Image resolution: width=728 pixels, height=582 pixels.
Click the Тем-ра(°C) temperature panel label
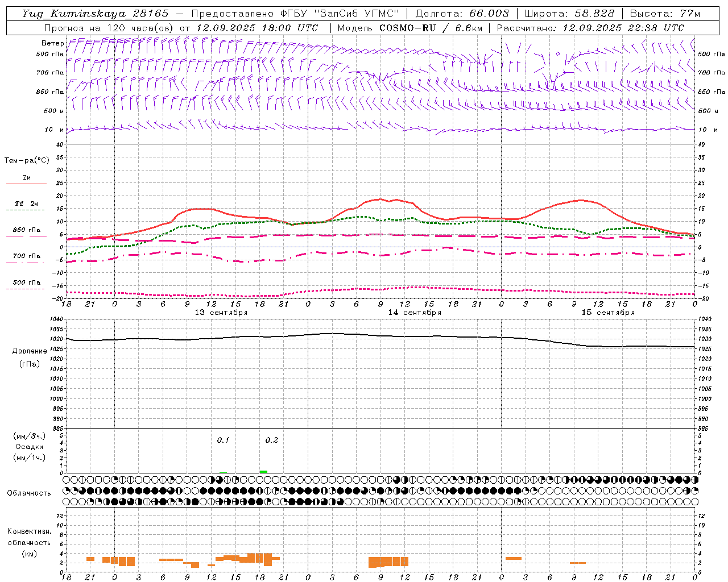click(x=27, y=161)
